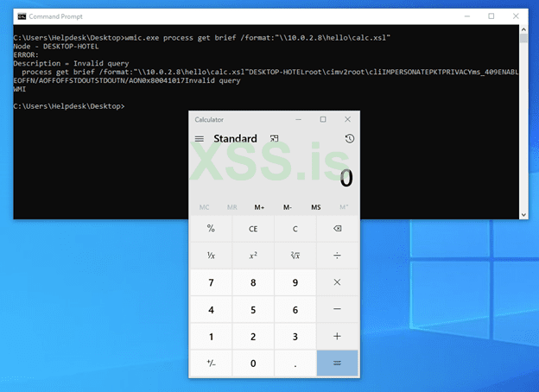Close the Command Prompt window
Viewport: 539px width, 392px height.
pyautogui.click(x=516, y=16)
